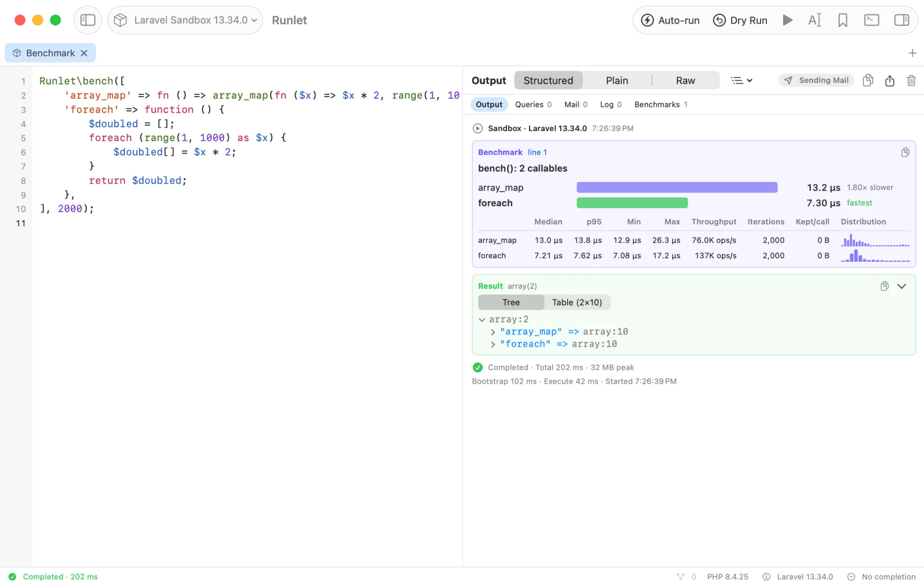Click the Sending Mail button

click(816, 80)
